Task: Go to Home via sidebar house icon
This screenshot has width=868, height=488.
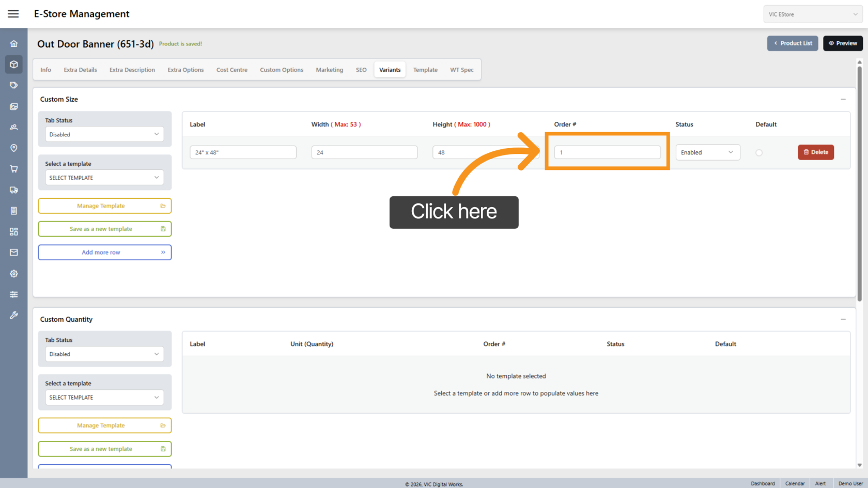Action: [14, 44]
